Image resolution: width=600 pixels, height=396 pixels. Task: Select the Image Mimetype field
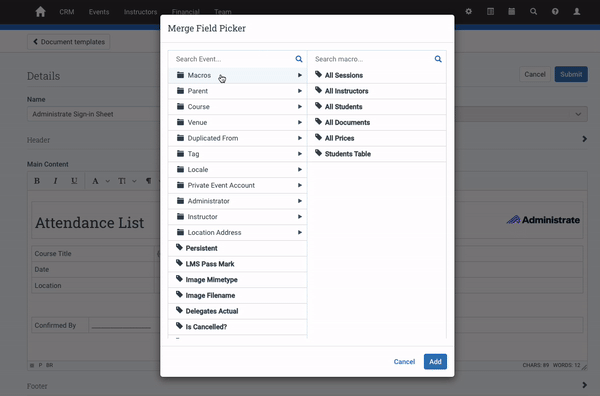pyautogui.click(x=237, y=280)
